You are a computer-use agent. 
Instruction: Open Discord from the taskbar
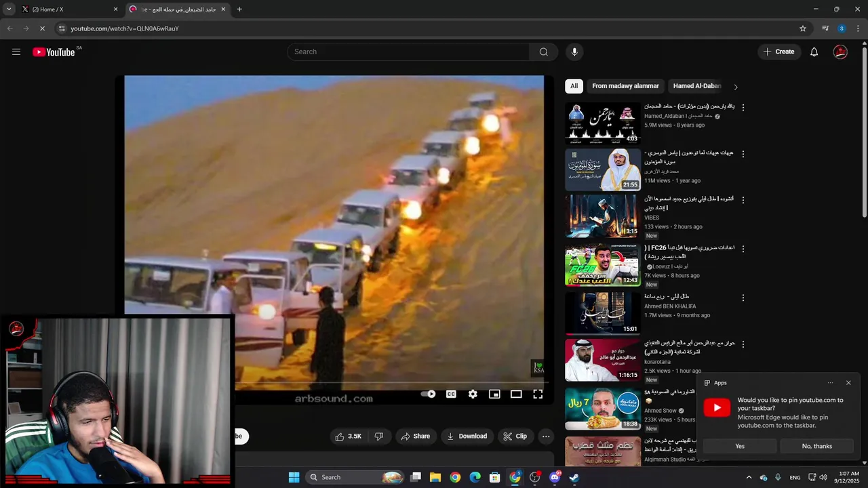click(x=555, y=477)
